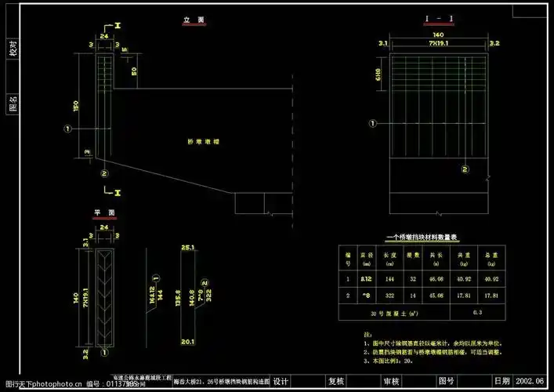Click the 审核 title block field
This screenshot has height=392, width=554.
click(392, 381)
